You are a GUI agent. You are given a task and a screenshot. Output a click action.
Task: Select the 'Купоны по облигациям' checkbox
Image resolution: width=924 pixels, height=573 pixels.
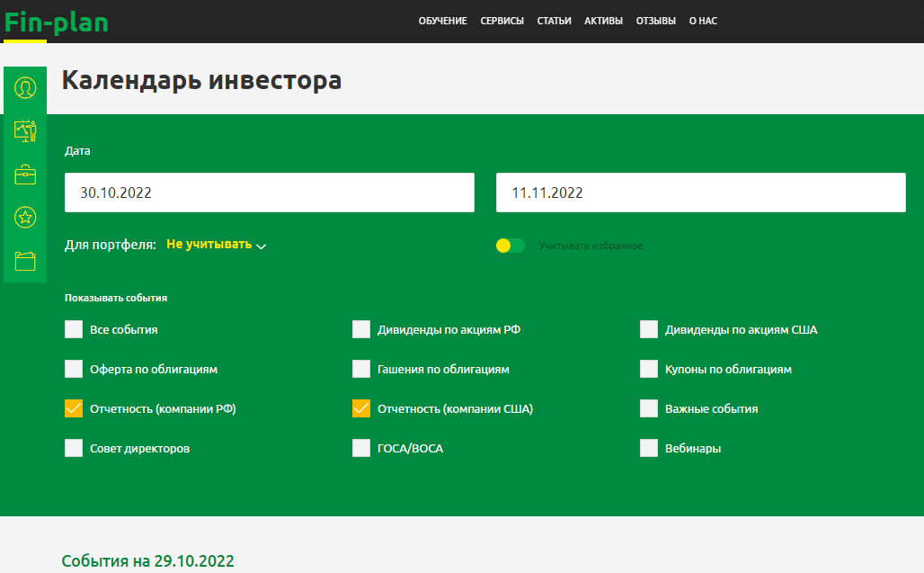tap(649, 369)
